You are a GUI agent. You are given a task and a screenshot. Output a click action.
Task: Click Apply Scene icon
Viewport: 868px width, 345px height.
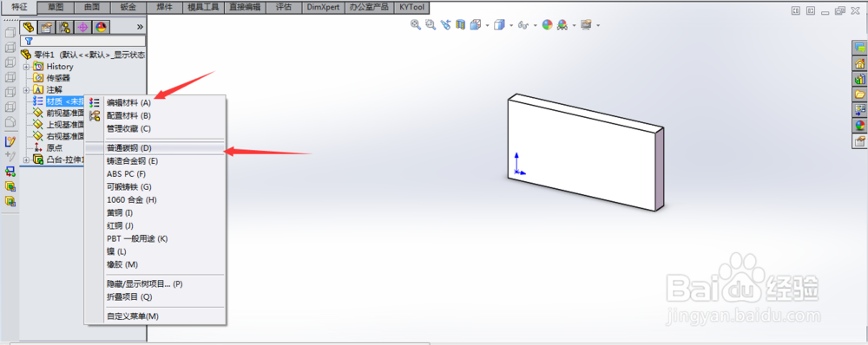[x=563, y=24]
